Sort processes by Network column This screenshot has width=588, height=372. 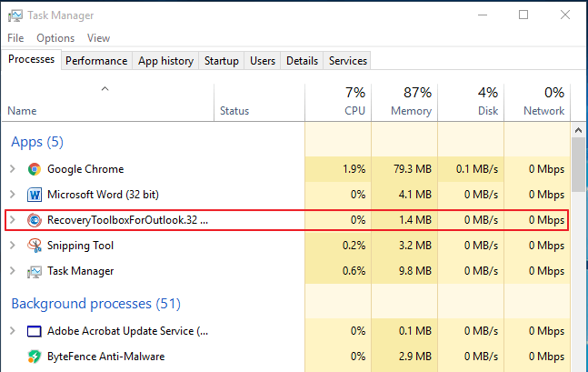point(537,103)
